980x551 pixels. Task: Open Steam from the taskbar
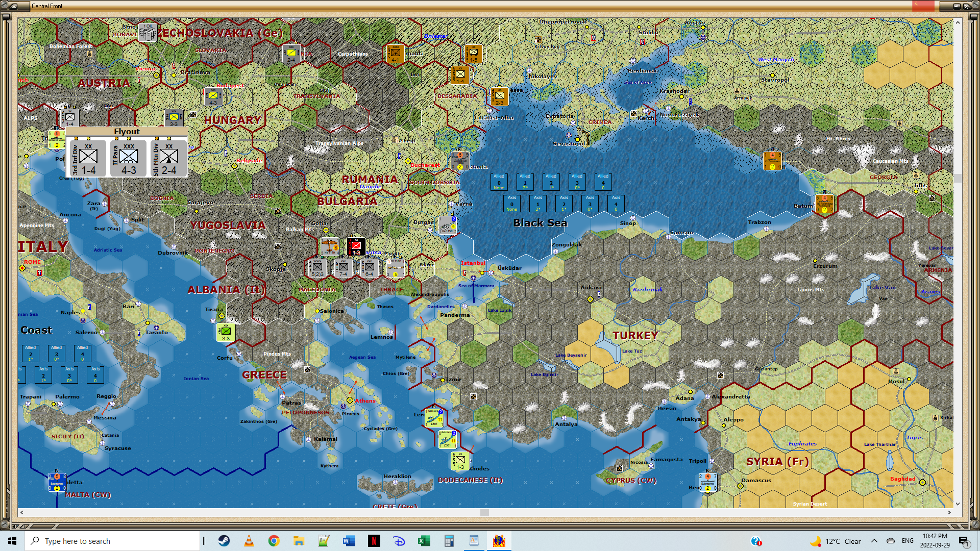[x=224, y=541]
